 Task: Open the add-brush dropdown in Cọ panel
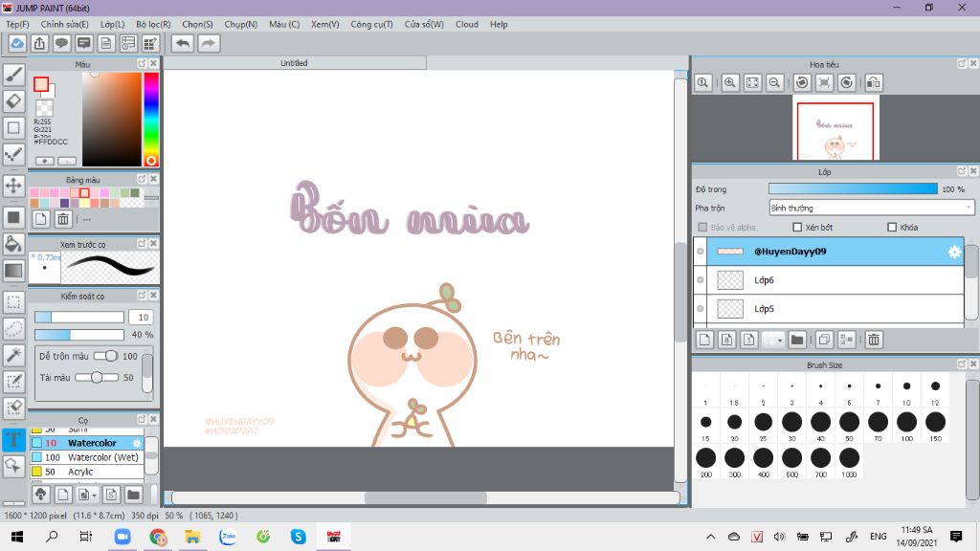pos(94,496)
